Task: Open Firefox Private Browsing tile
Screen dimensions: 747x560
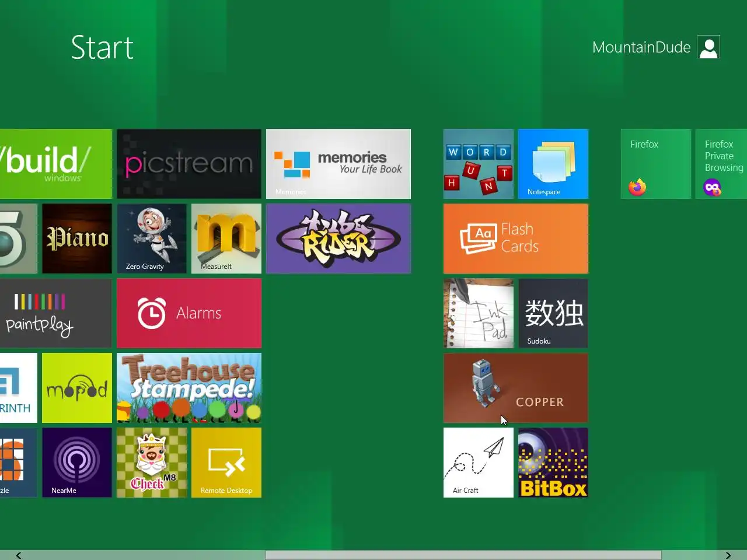Action: coord(721,164)
